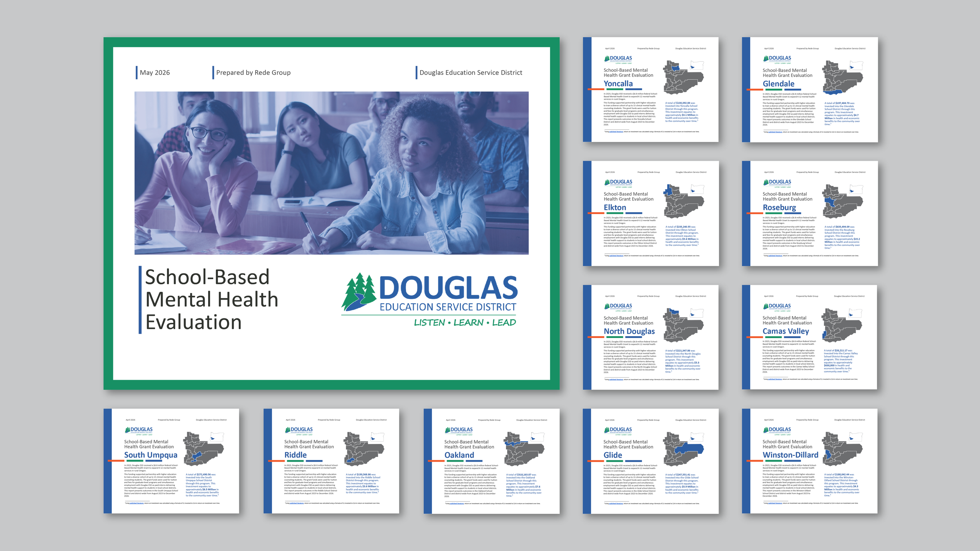
Task: Click the large Douglas ESD logo on cover
Action: click(429, 300)
